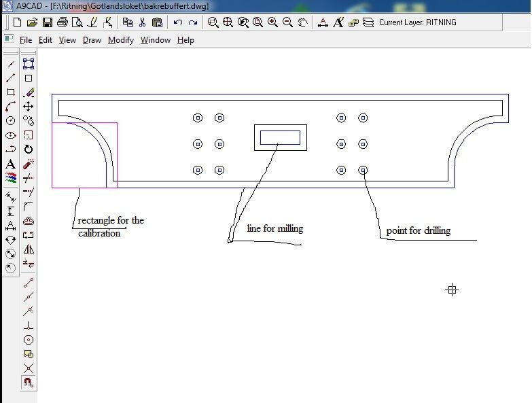Select the Trim tool

(29, 178)
